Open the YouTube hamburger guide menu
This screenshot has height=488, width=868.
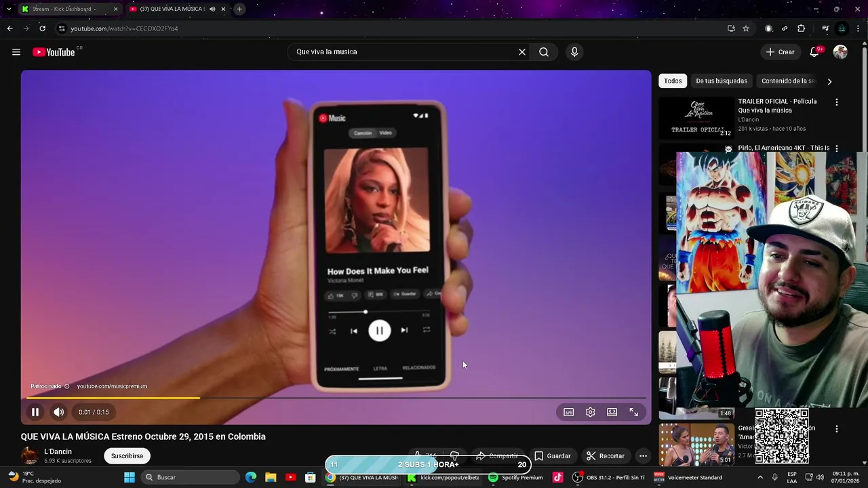[16, 52]
